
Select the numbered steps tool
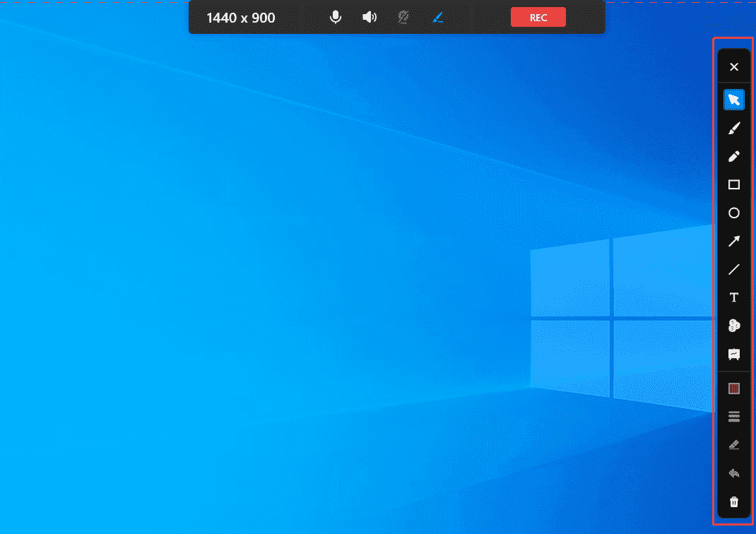(733, 326)
